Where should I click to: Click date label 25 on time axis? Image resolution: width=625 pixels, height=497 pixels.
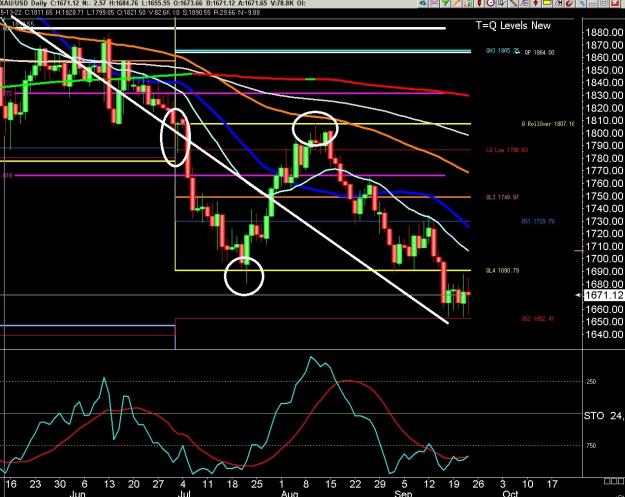pyautogui.click(x=257, y=484)
